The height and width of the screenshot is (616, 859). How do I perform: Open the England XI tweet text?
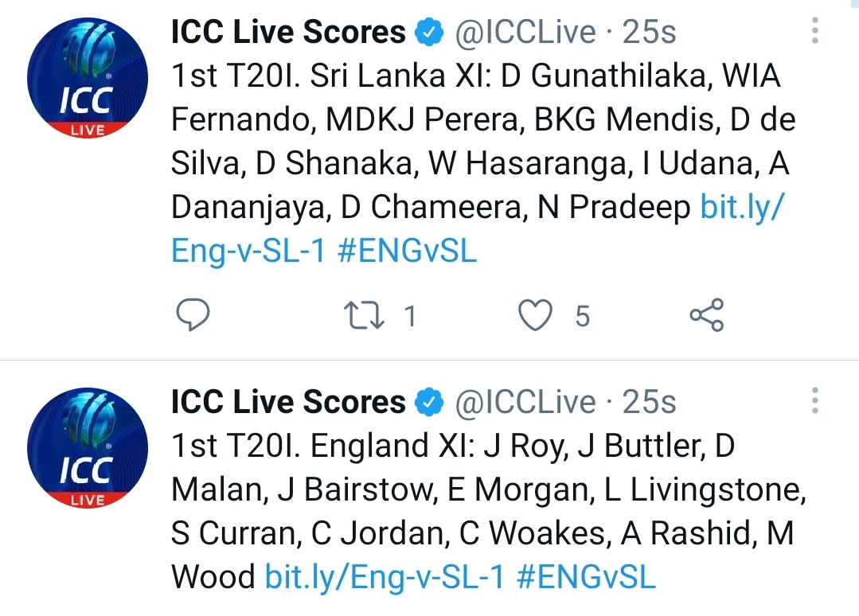489,512
